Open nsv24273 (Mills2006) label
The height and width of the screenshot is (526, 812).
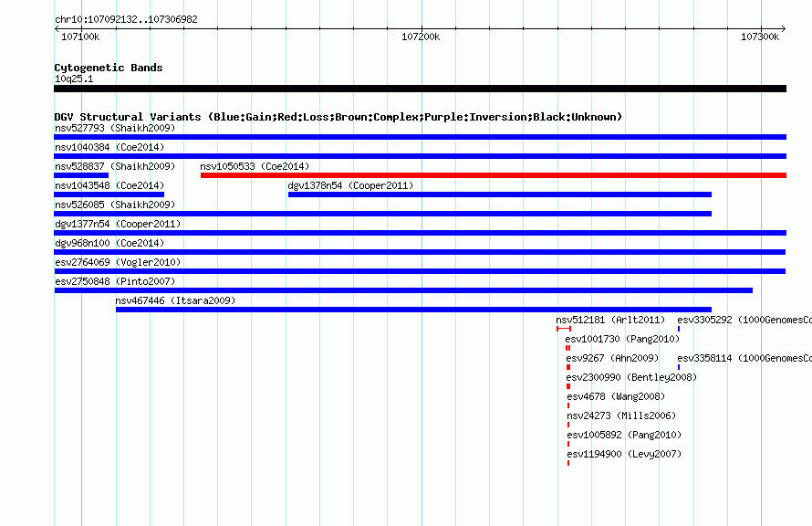[621, 416]
